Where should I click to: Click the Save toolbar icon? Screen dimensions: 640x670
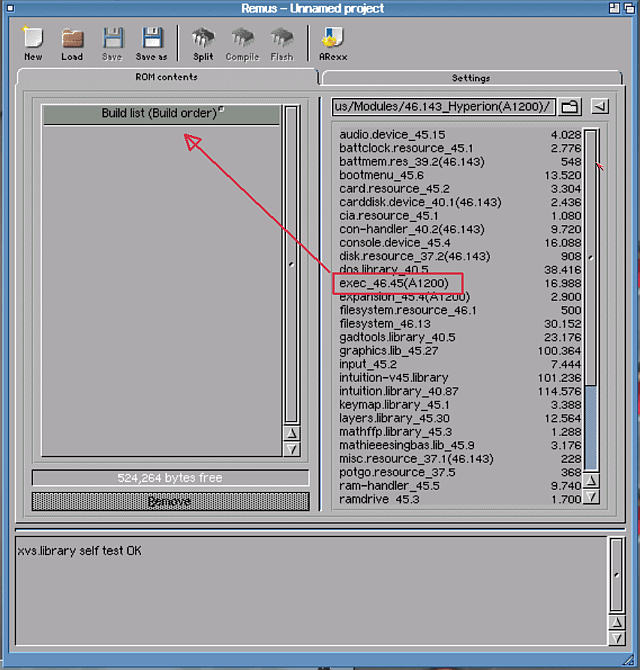[112, 43]
